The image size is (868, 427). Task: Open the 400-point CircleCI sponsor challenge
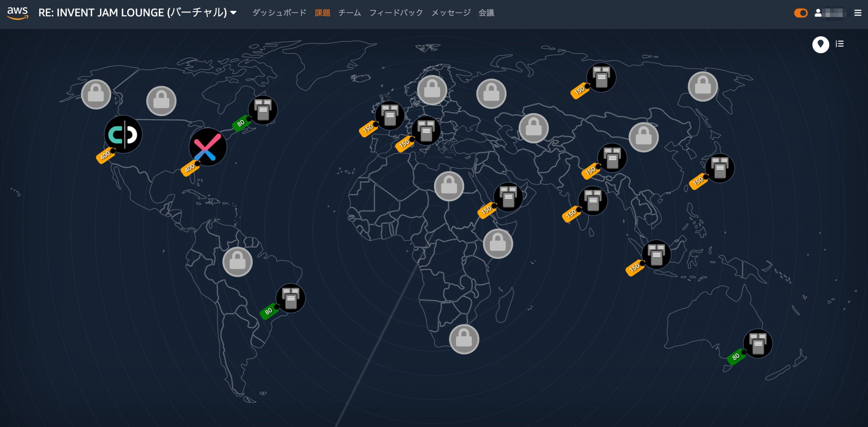123,135
